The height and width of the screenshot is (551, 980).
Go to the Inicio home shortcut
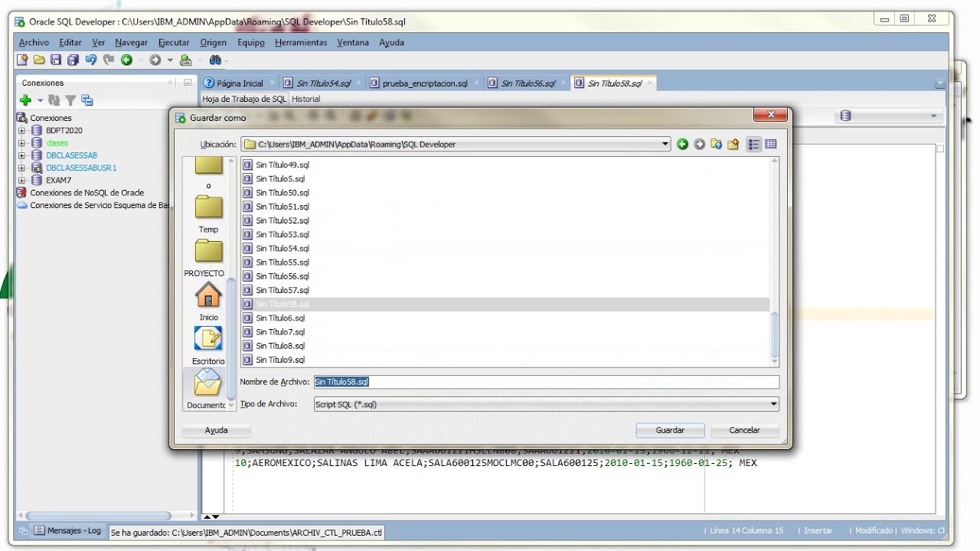[208, 302]
